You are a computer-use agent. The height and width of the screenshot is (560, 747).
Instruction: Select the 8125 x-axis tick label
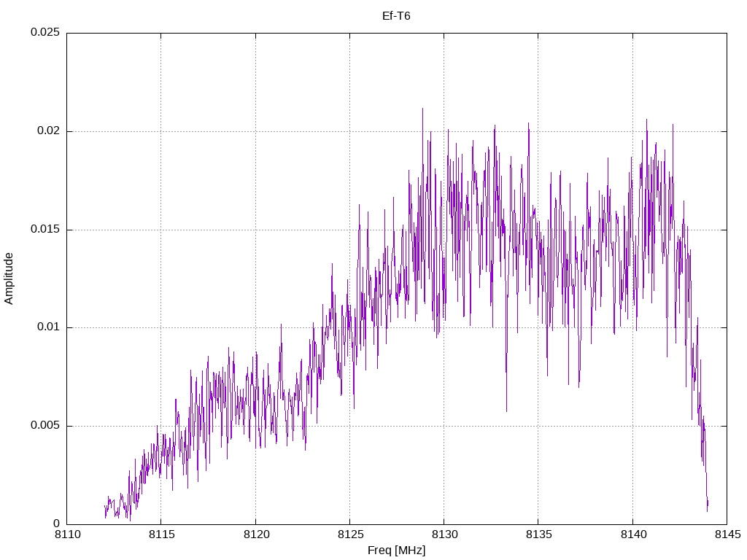click(350, 534)
